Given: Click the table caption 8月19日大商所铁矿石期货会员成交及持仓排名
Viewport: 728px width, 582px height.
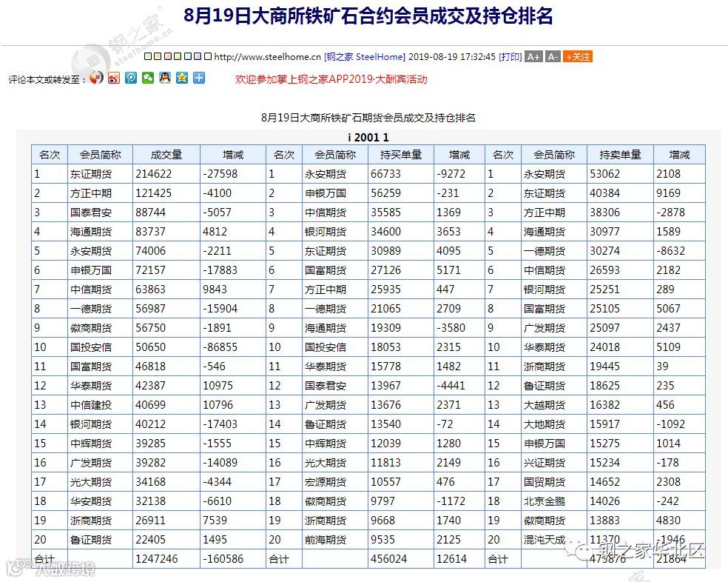Looking at the screenshot, I should coord(368,118).
